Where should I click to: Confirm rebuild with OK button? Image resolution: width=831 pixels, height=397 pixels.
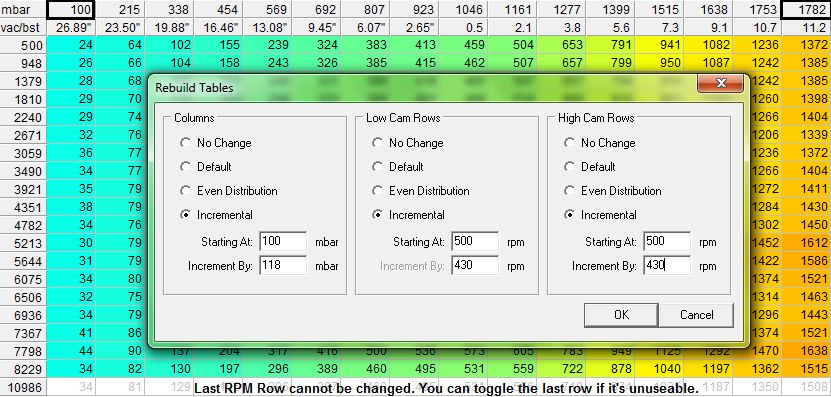[621, 315]
